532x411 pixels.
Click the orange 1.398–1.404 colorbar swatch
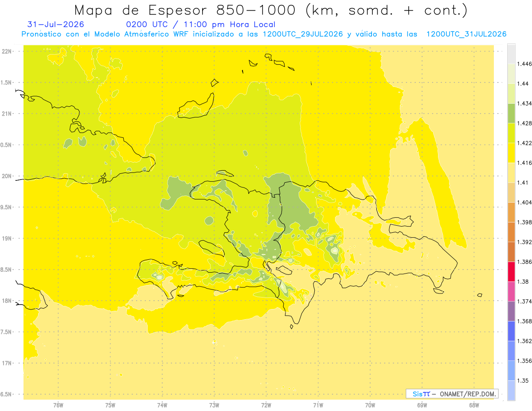[x=512, y=212]
